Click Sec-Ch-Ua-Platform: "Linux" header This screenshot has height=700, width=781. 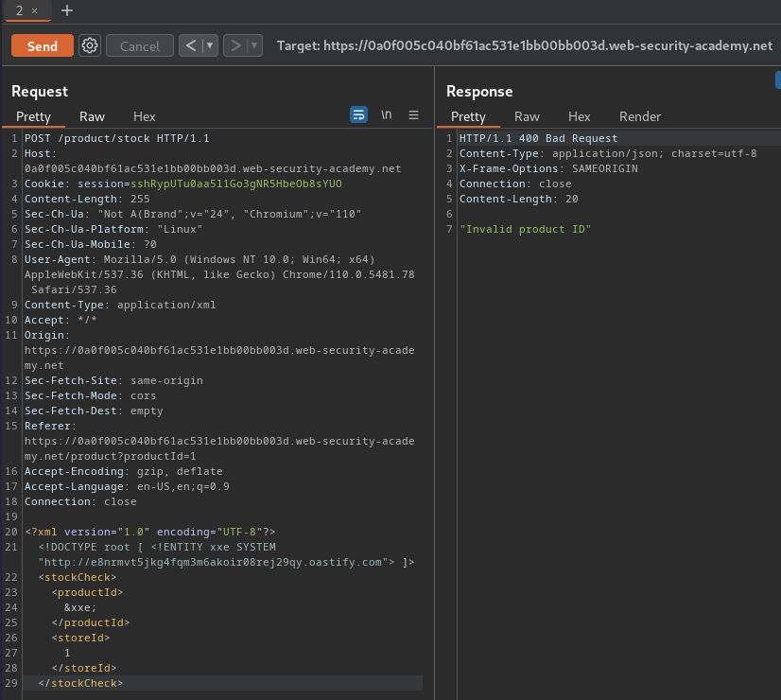(113, 229)
